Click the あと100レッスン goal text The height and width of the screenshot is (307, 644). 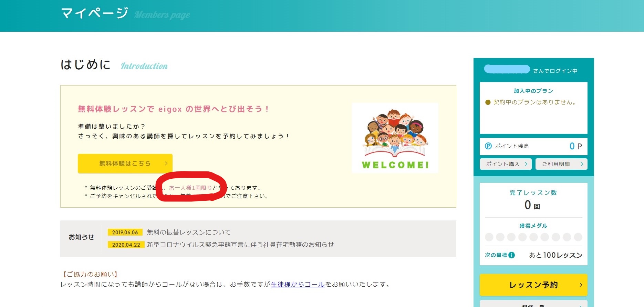555,255
